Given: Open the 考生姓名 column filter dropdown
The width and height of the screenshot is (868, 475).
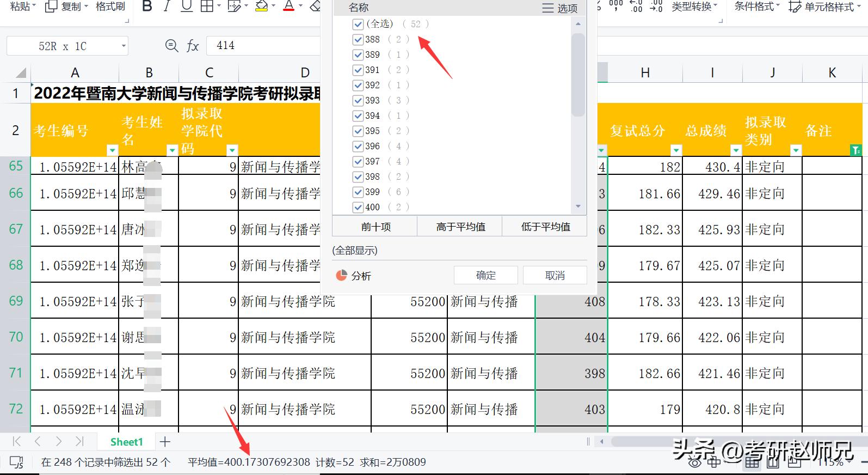Looking at the screenshot, I should (173, 150).
